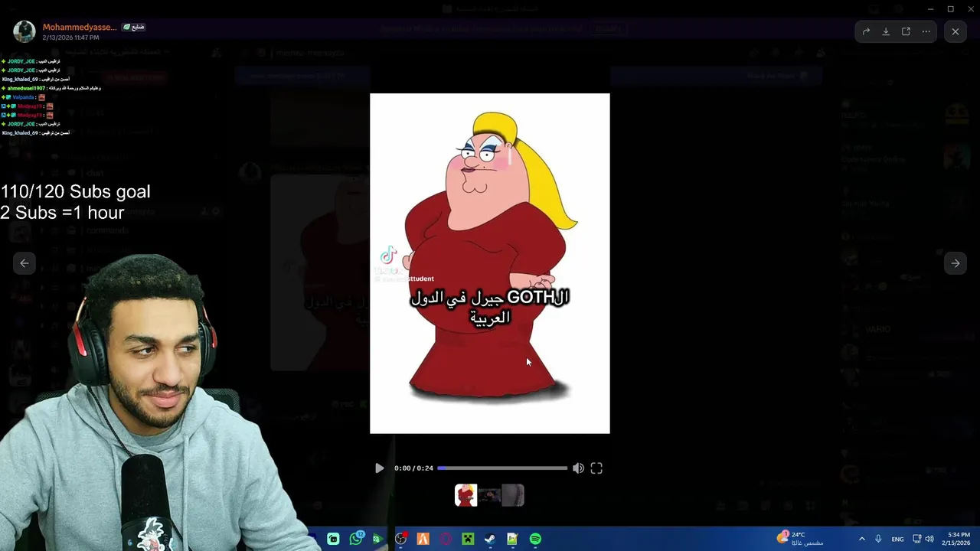The image size is (980, 551).
Task: Click the '2/13/2026 11:47 PM' timestamp
Action: pyautogui.click(x=70, y=37)
